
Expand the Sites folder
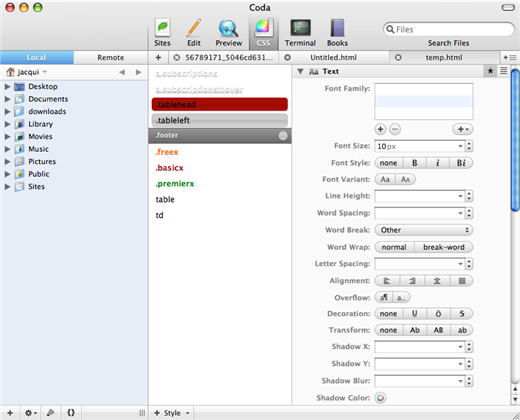click(x=7, y=187)
